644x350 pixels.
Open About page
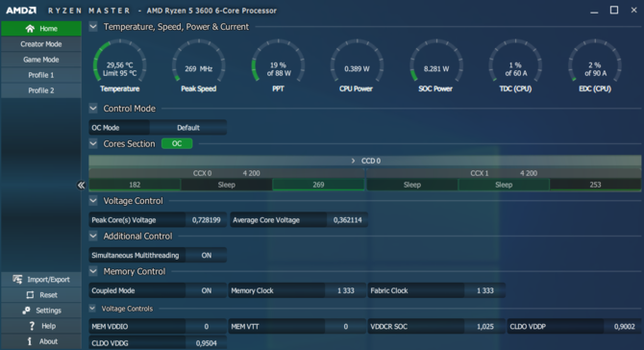click(x=41, y=341)
